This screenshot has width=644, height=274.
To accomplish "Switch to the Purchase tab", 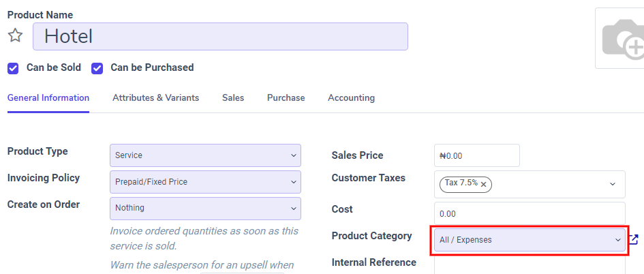I will point(286,98).
